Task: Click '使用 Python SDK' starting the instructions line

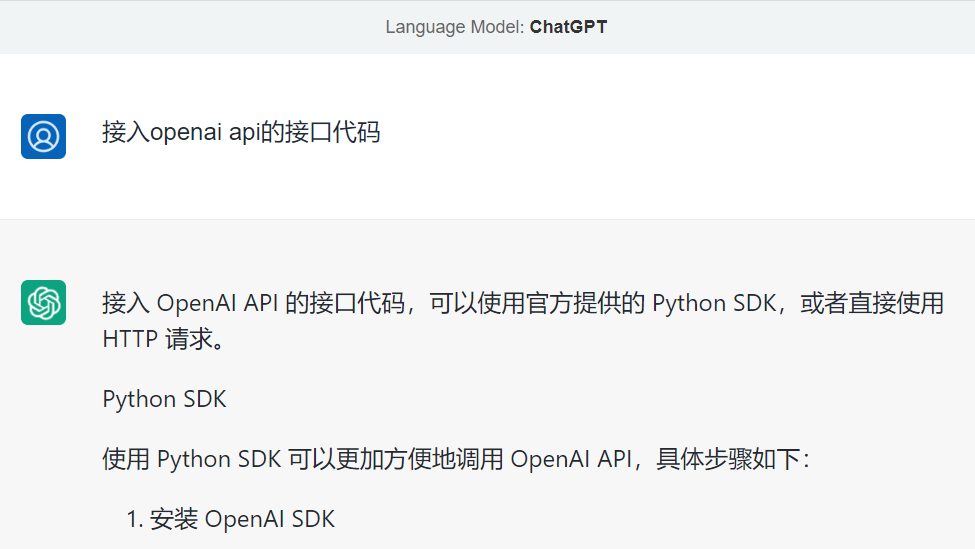Action: pyautogui.click(x=192, y=459)
